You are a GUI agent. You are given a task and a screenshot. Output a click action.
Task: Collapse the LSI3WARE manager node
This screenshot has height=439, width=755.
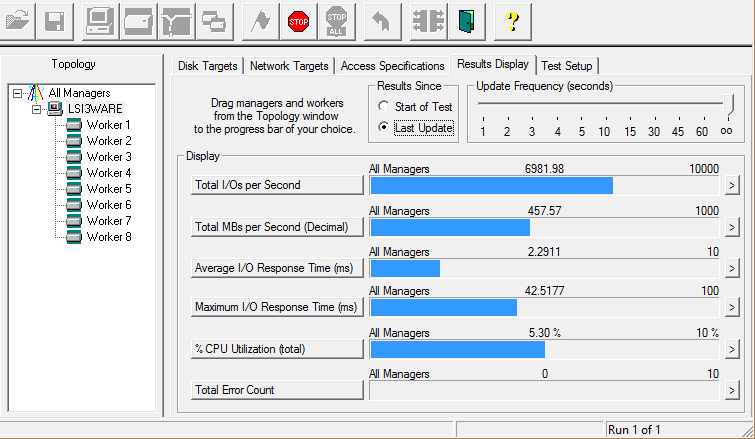[37, 109]
